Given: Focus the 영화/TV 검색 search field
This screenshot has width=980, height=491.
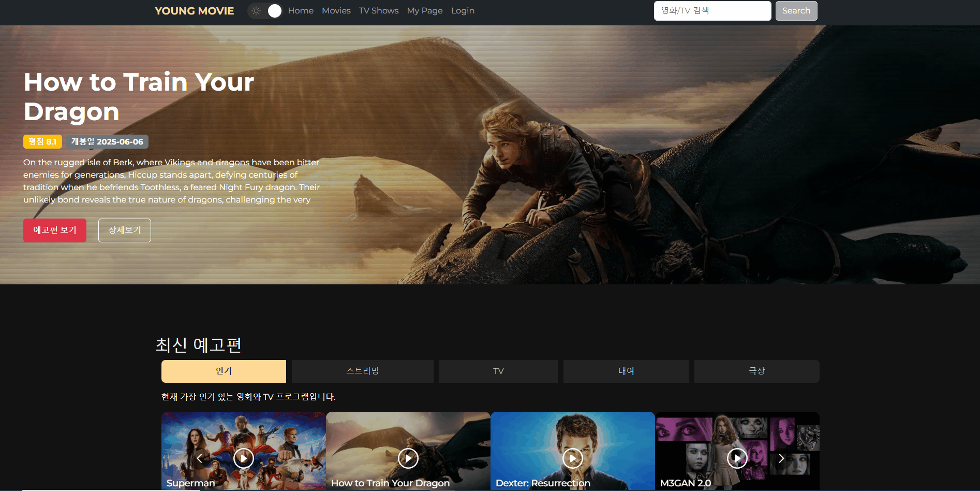Looking at the screenshot, I should [712, 11].
